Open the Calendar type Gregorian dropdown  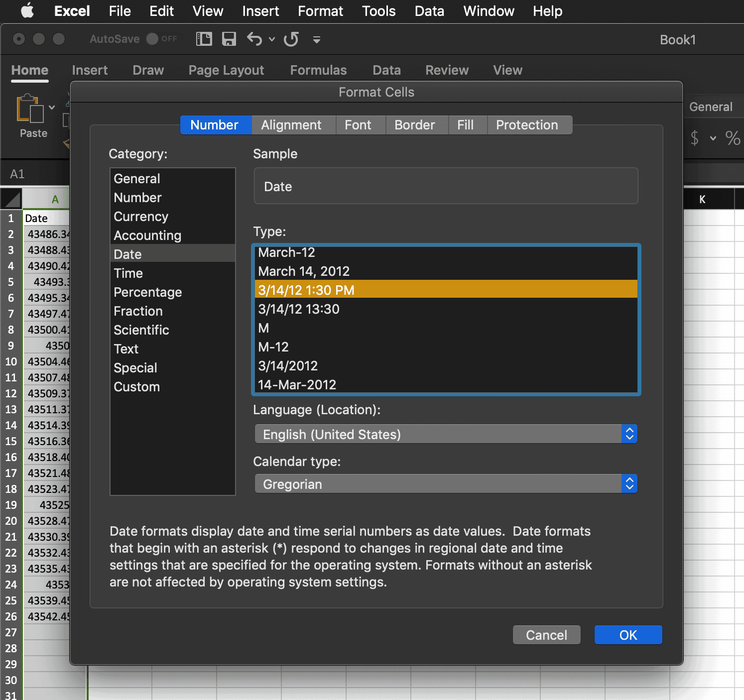(x=446, y=484)
